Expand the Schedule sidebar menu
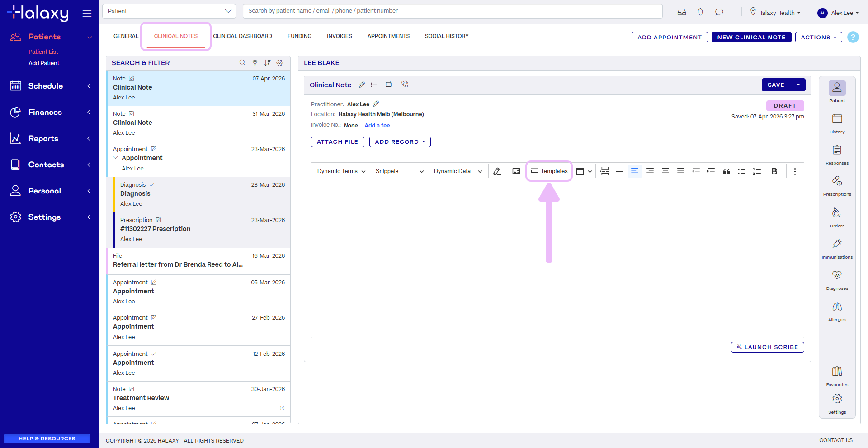The image size is (868, 448). pos(49,86)
